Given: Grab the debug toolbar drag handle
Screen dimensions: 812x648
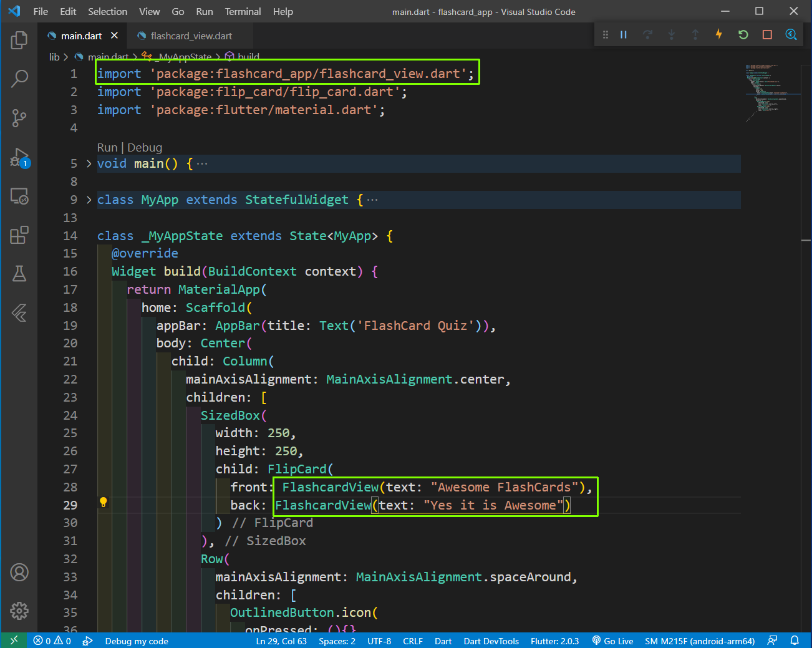Looking at the screenshot, I should click(605, 35).
